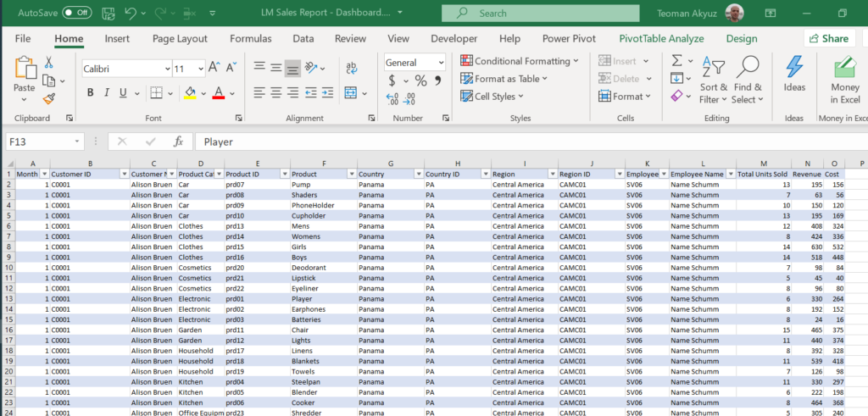Screen dimensions: 868x416
Task: Click the Cut scissors icon
Action: (49, 63)
